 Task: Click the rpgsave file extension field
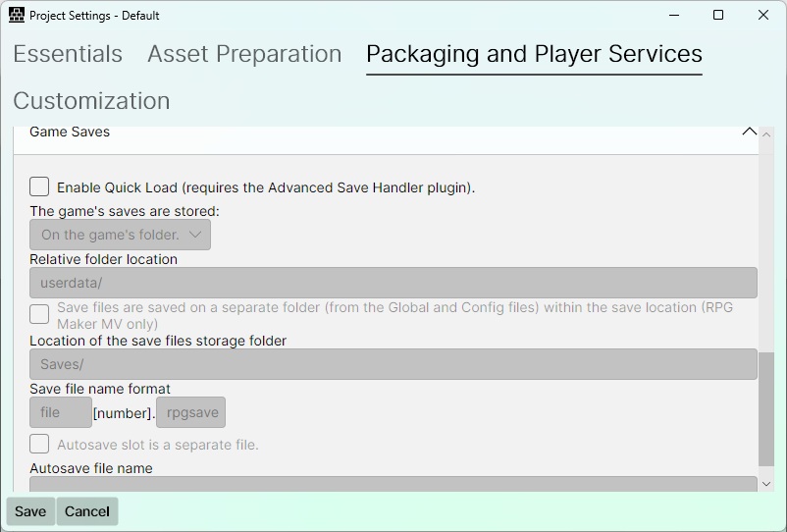pos(190,412)
